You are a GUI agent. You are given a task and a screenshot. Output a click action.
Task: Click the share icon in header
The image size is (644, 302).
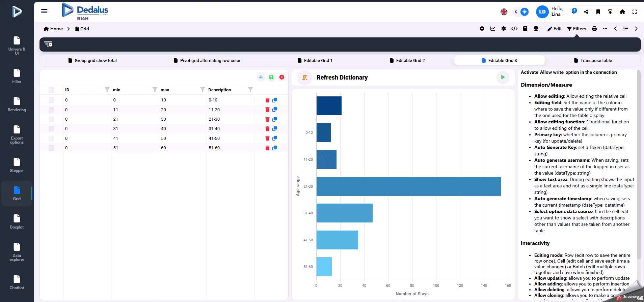click(586, 12)
